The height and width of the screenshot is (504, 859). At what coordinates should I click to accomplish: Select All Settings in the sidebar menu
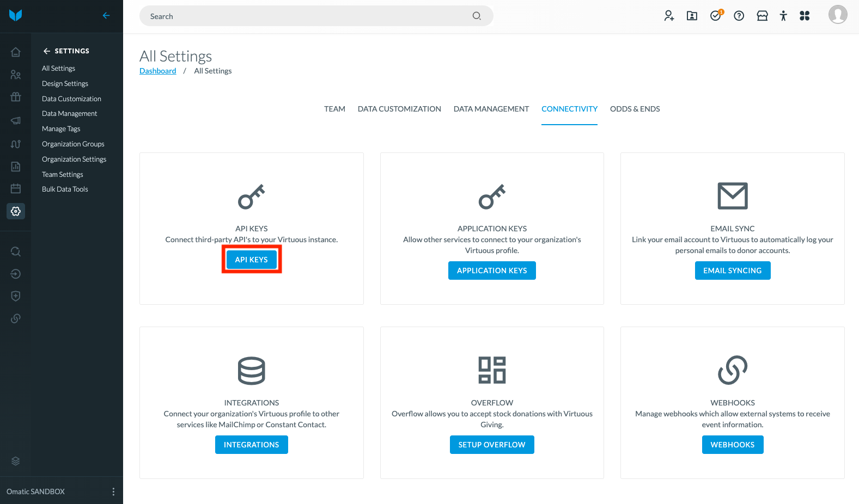point(58,68)
